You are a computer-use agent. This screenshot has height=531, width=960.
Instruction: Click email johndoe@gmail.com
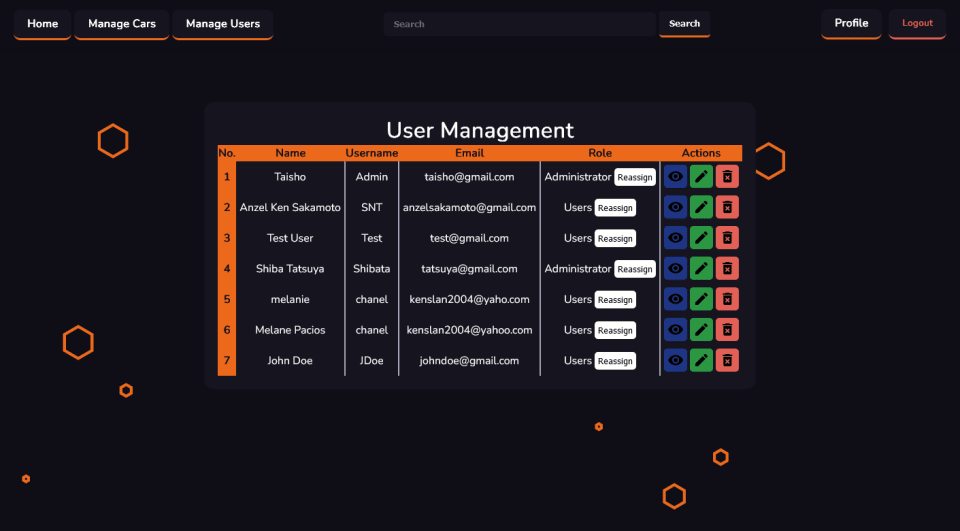pos(469,361)
